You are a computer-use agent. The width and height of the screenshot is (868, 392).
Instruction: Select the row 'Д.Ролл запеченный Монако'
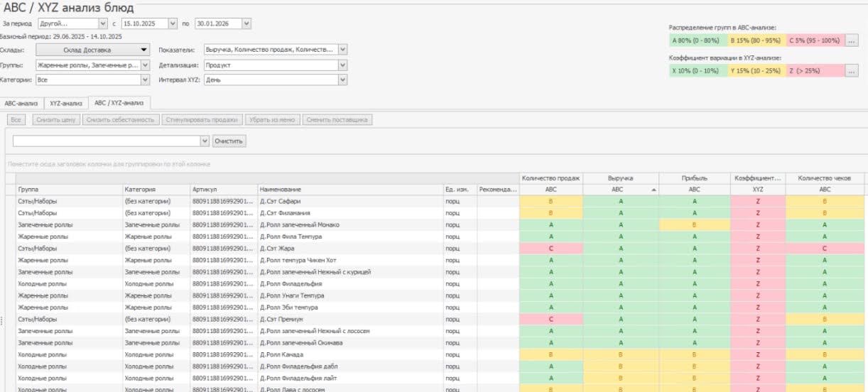tap(439, 224)
